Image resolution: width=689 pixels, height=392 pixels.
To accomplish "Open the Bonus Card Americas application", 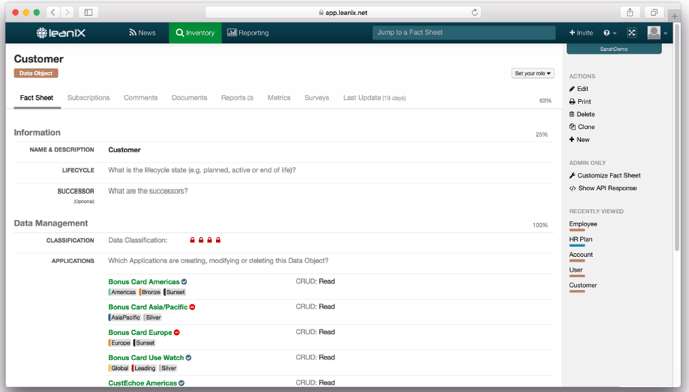I will pos(144,282).
